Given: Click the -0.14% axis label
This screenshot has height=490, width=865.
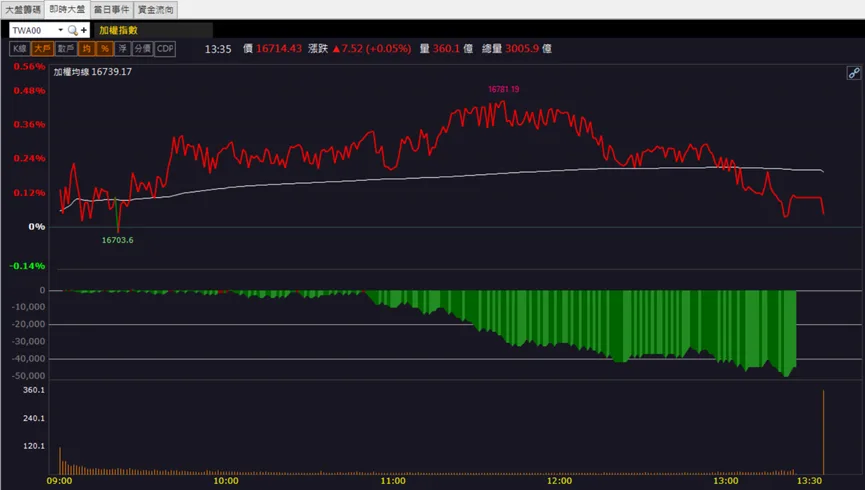Looking at the screenshot, I should [x=27, y=266].
